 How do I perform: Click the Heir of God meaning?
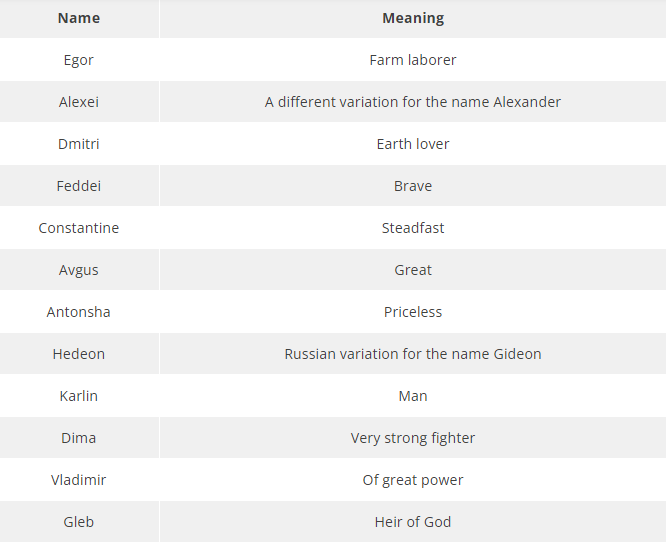point(413,522)
